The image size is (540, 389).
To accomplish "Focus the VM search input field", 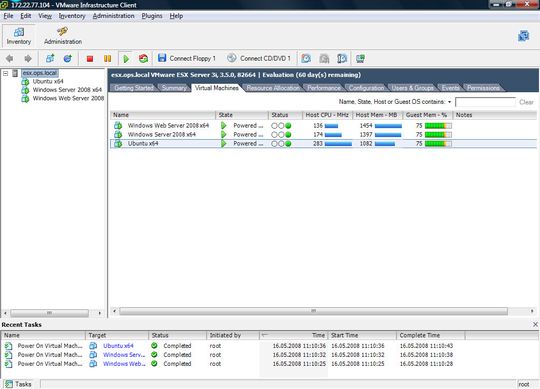I will (485, 102).
